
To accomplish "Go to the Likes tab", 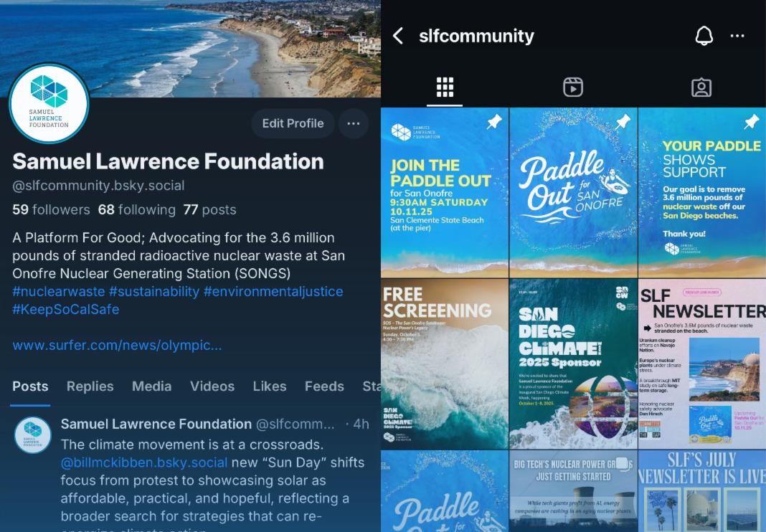I will pos(270,386).
